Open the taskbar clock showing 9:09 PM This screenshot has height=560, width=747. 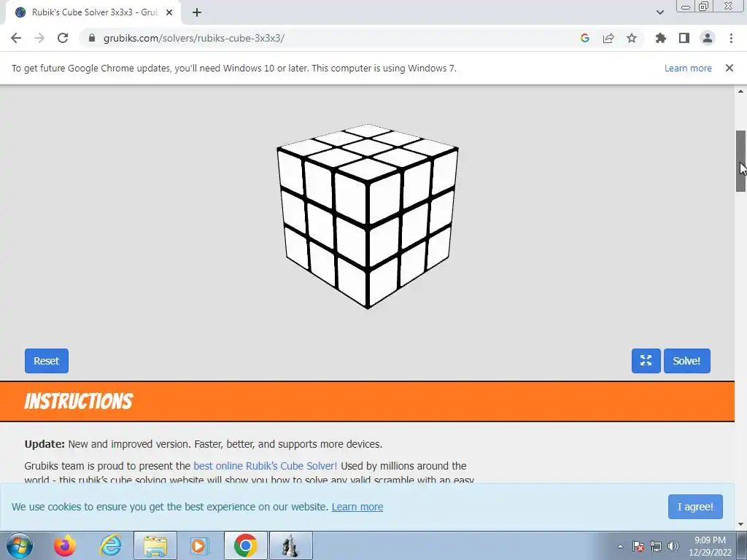(710, 546)
